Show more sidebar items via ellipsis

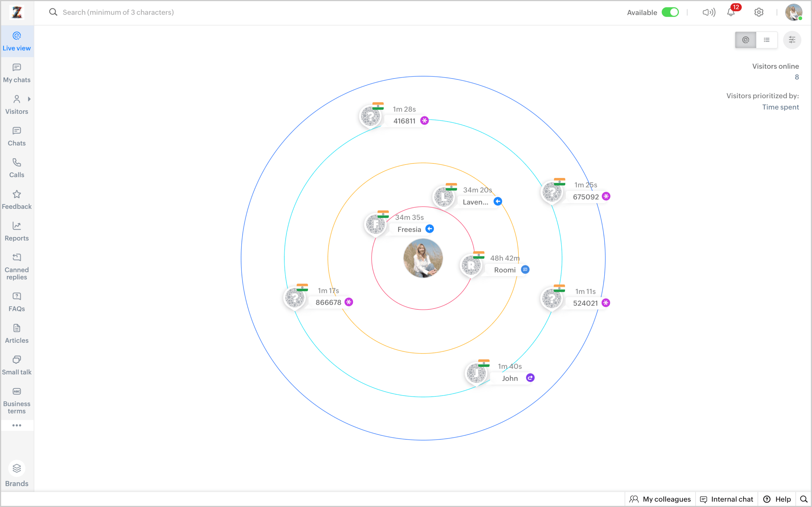click(x=17, y=425)
